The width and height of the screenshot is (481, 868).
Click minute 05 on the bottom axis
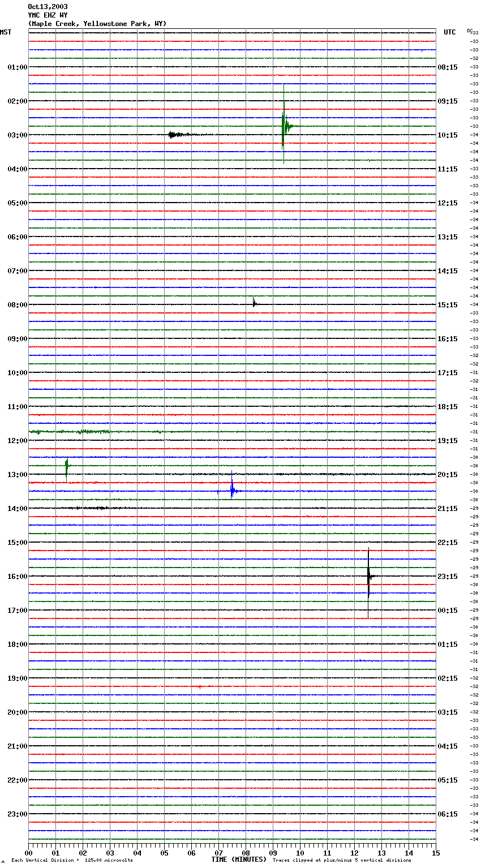point(164,853)
